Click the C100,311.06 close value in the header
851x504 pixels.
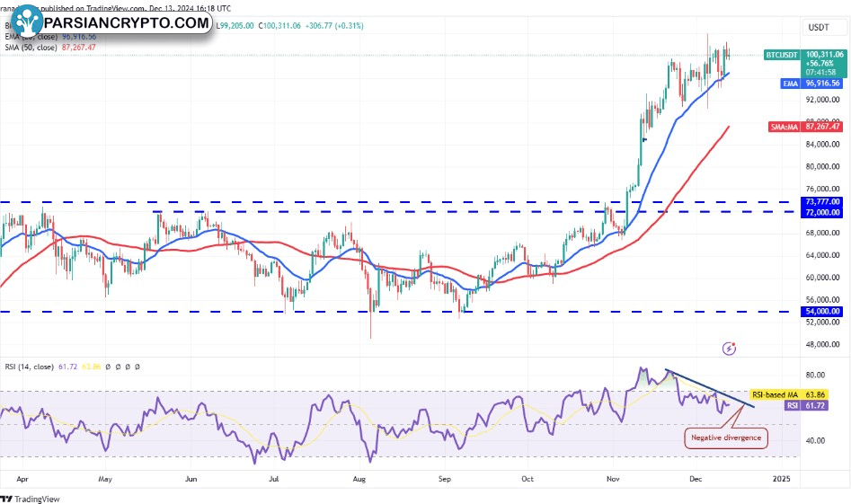click(x=279, y=25)
